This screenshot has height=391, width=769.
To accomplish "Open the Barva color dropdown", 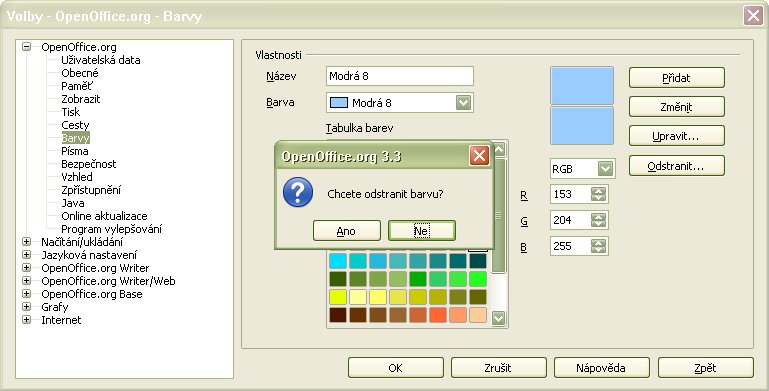I will click(463, 103).
